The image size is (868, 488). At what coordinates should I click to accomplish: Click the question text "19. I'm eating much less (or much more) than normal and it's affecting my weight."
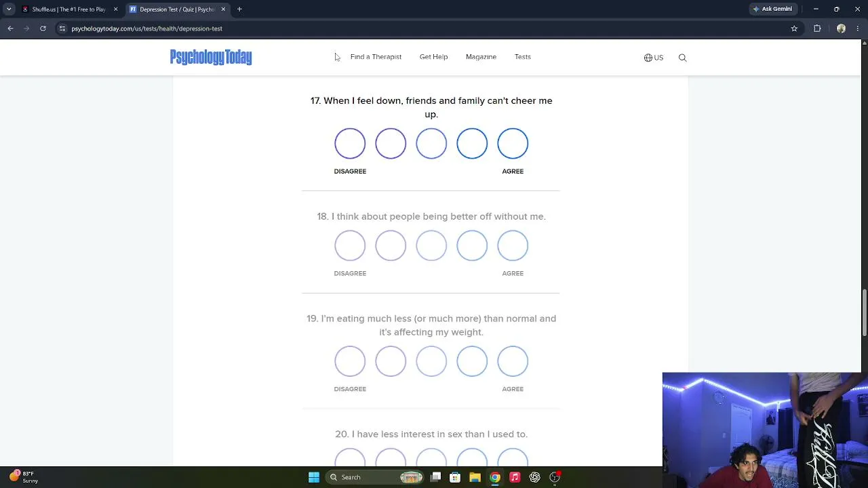431,325
